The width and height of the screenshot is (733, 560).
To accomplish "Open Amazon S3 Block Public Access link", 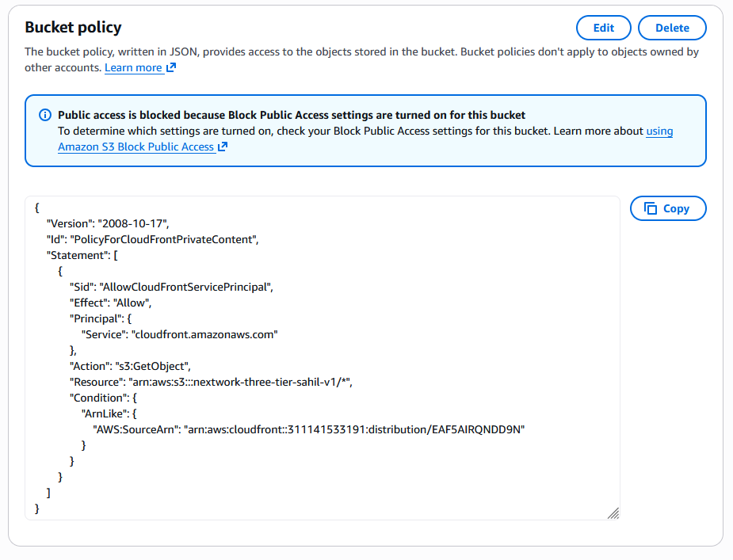I will coord(136,147).
